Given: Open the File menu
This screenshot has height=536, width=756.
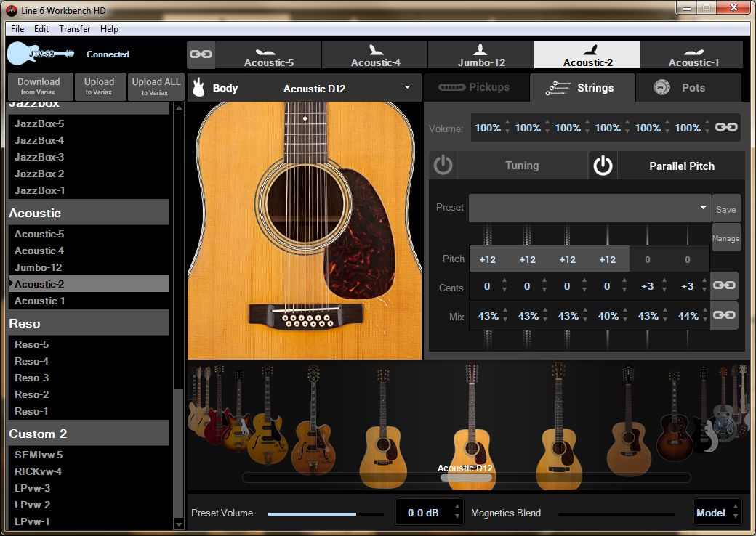Looking at the screenshot, I should 17,29.
